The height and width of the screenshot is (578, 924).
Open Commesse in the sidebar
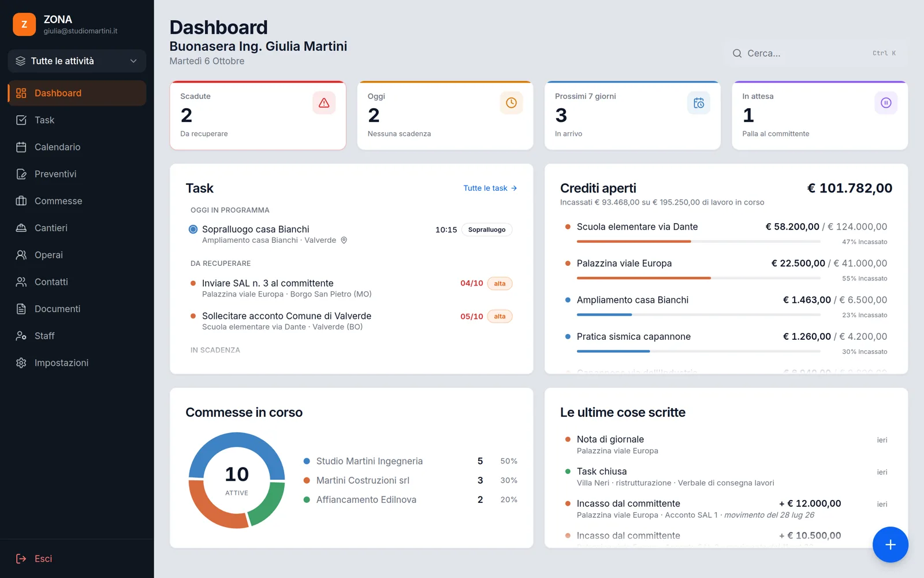(x=77, y=201)
